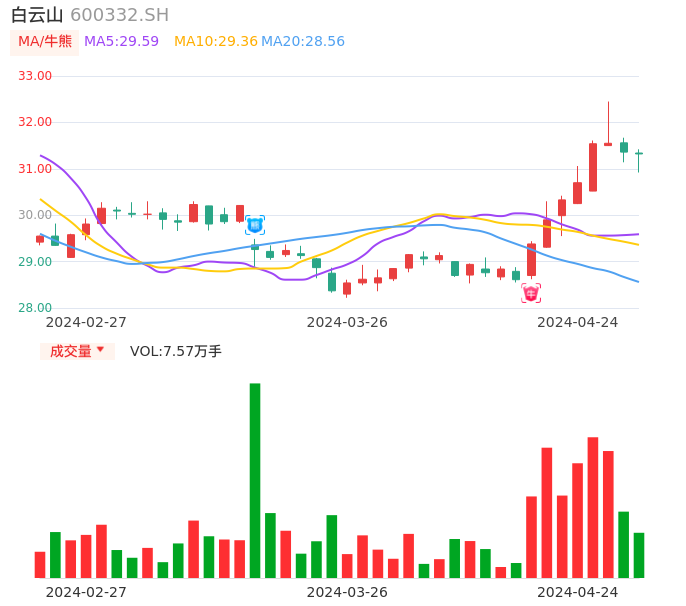This screenshot has height=606, width=686.
Task: Click the MA10:29.36 legend label
Action: coord(216,42)
